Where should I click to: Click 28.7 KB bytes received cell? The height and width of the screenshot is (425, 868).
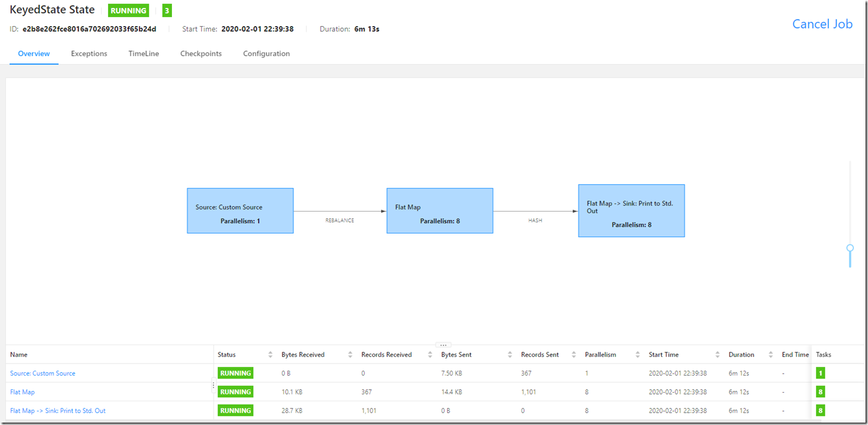[x=292, y=411]
